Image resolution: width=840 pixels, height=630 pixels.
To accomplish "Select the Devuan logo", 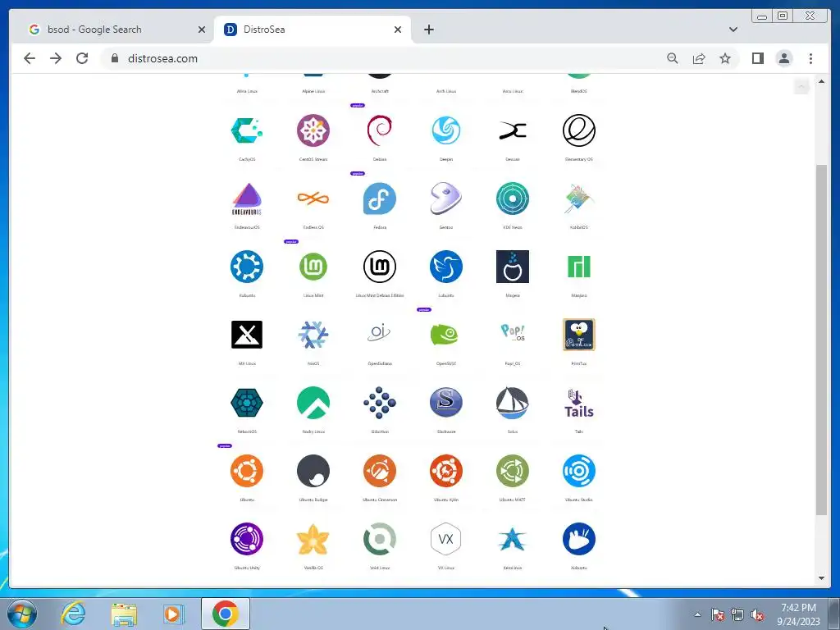I will (x=513, y=130).
